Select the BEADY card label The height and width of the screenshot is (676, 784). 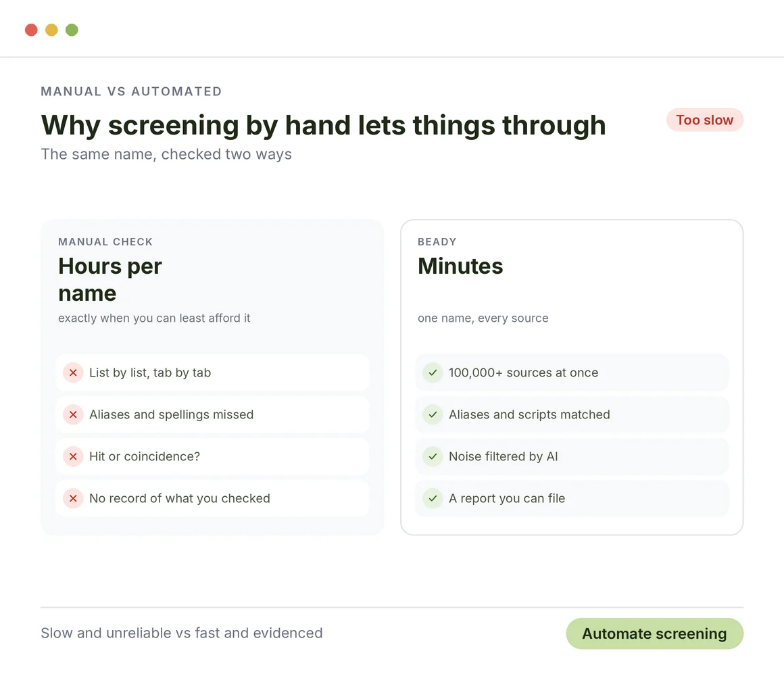[x=437, y=242]
